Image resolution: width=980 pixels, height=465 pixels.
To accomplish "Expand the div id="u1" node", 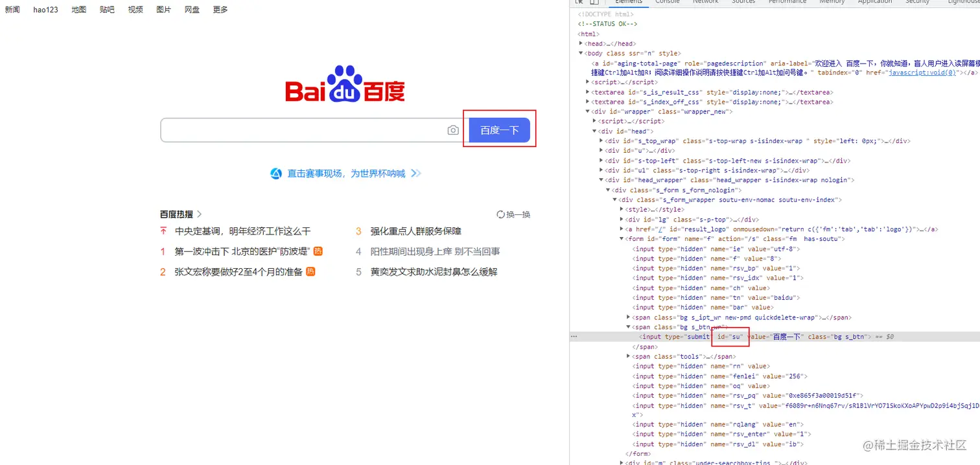I will (x=601, y=170).
